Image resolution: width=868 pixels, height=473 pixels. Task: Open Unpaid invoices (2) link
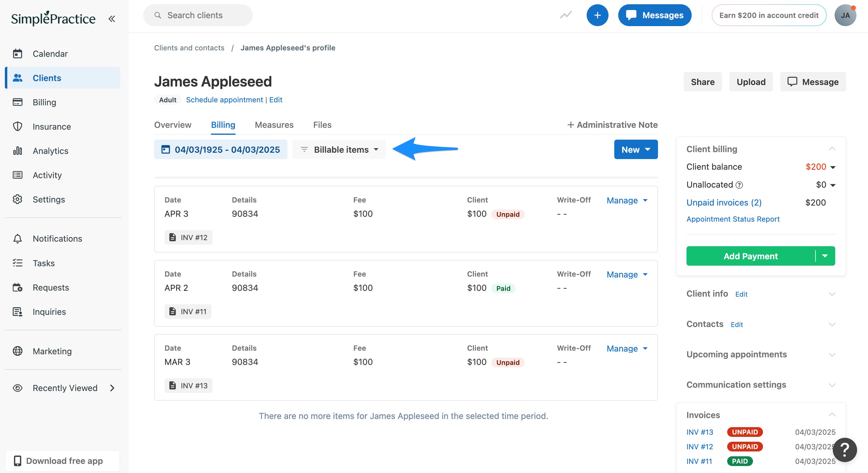coord(724,202)
